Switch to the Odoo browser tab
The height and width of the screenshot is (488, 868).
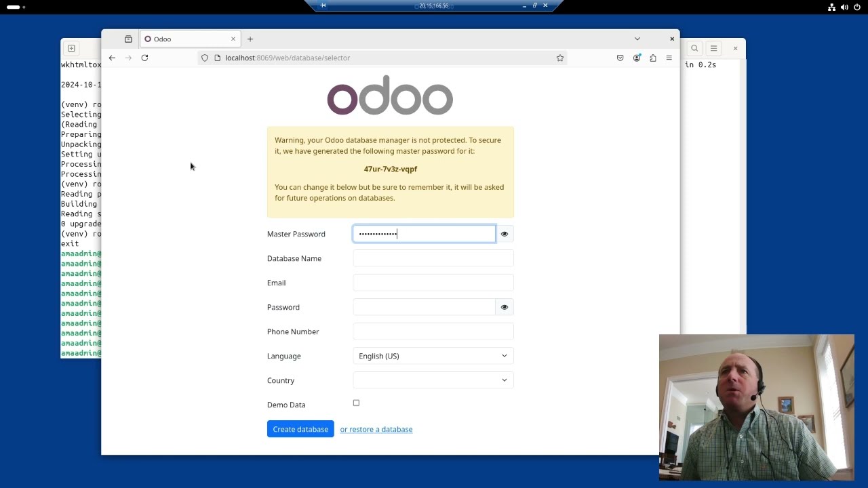coord(189,39)
